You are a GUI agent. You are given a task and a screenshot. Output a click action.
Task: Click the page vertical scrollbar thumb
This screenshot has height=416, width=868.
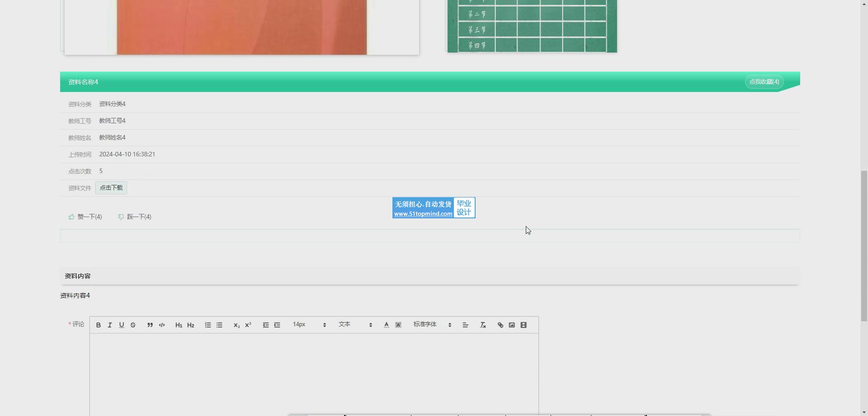tap(864, 246)
